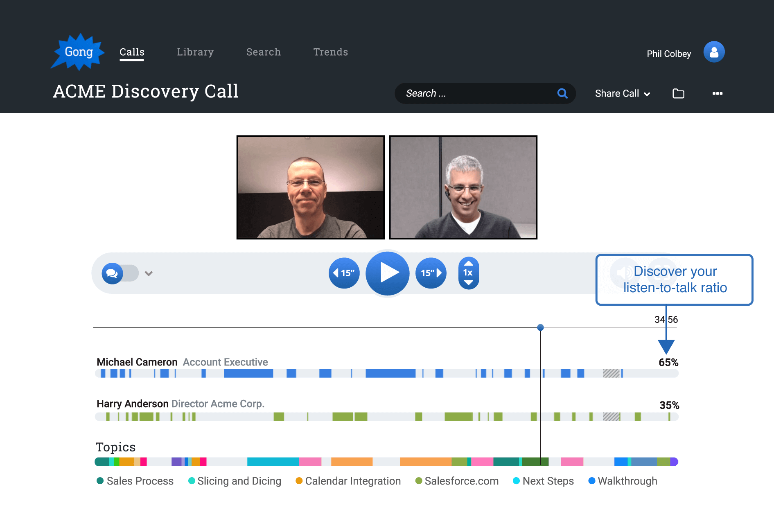Decrease playback speed with down arrow

point(469,282)
